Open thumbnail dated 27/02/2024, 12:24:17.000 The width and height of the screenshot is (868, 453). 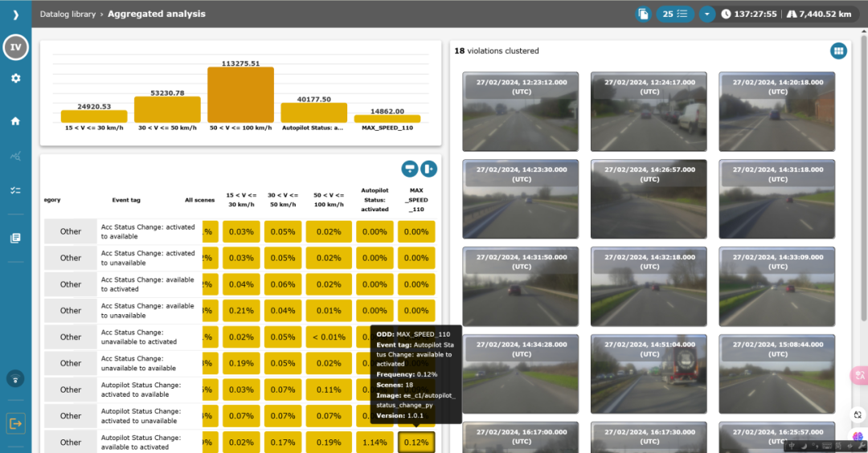pos(649,111)
